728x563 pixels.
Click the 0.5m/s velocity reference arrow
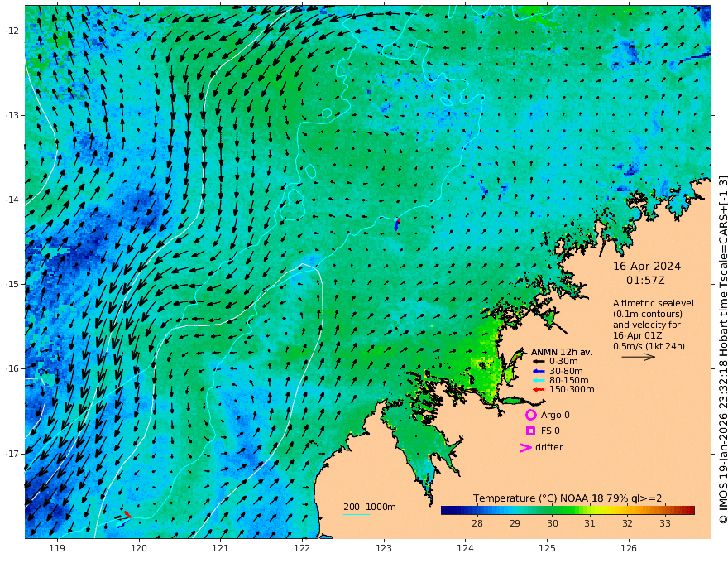pos(639,357)
